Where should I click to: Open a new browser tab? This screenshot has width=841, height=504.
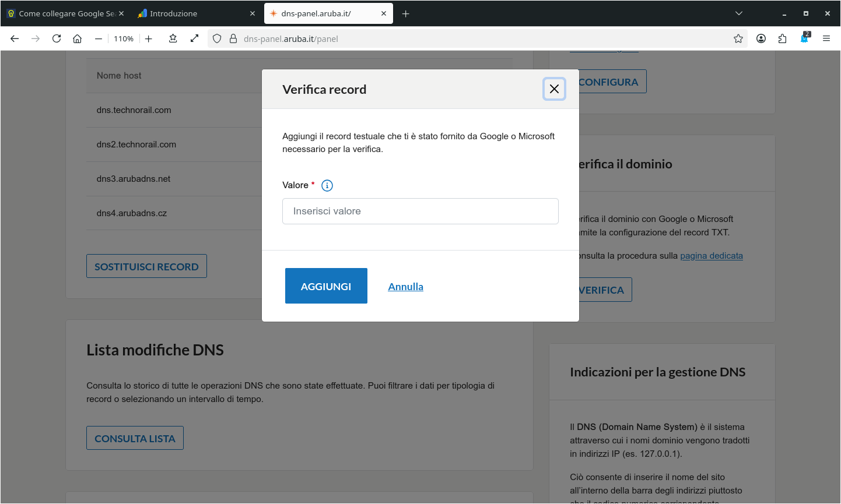[406, 13]
